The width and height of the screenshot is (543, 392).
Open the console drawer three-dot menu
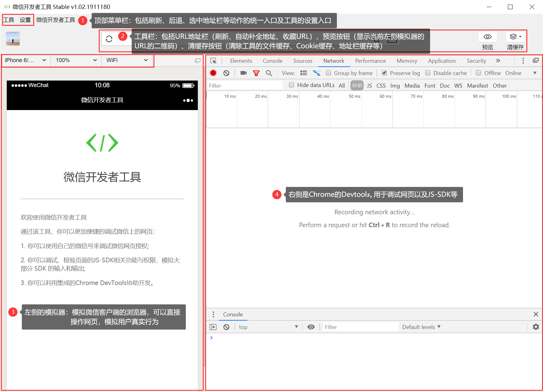click(214, 315)
